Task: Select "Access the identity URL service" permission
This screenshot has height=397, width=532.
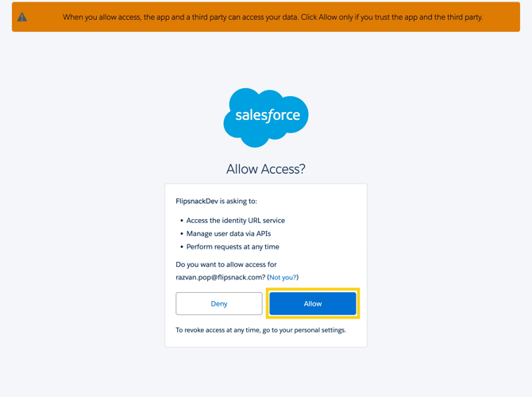Action: pos(235,221)
